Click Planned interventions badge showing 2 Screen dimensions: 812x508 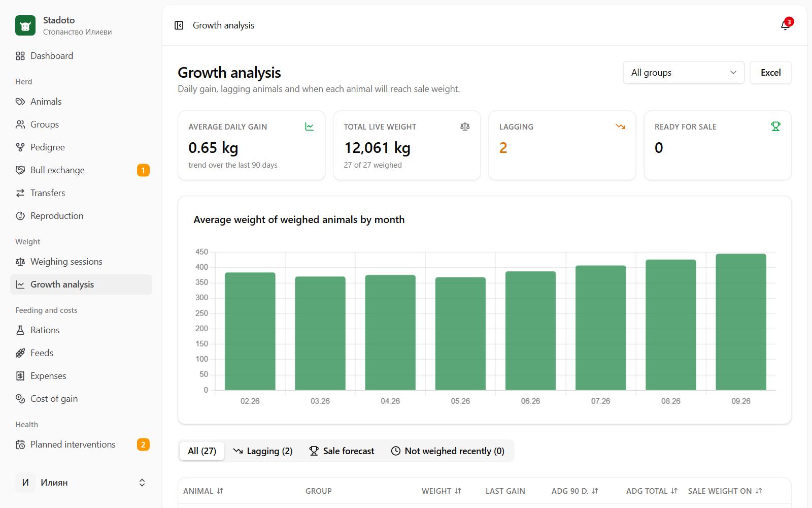click(x=143, y=444)
